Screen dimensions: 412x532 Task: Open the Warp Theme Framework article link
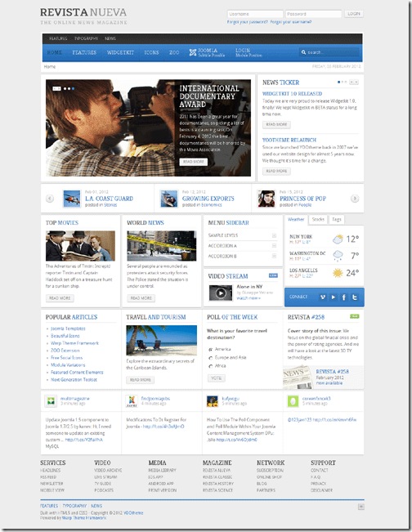(x=74, y=343)
